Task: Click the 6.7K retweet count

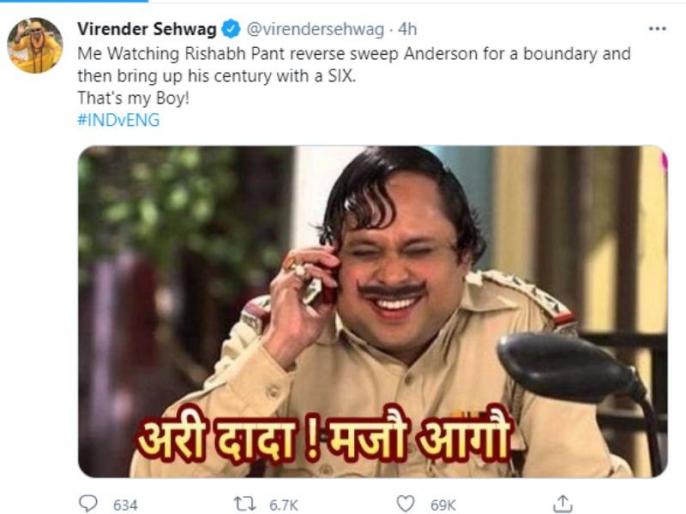Action: point(284,505)
